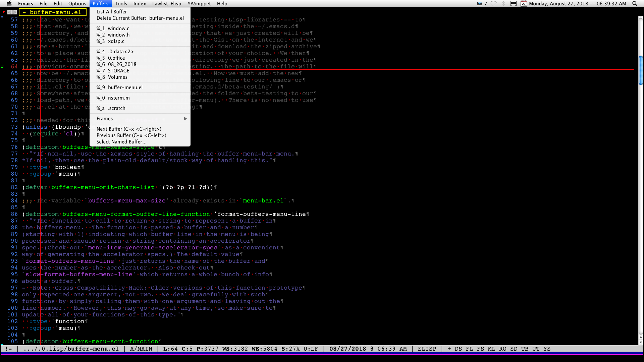Click the 08/27/2018 date in mode line
The image size is (644, 362).
coord(347,349)
